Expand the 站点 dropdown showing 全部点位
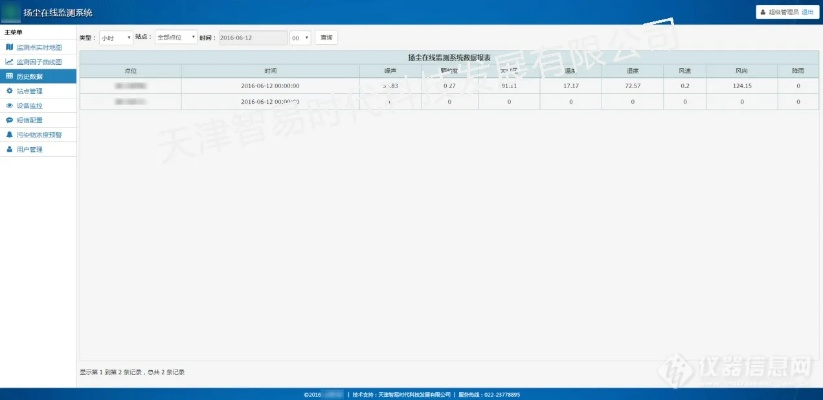Image resolution: width=823 pixels, height=400 pixels. click(x=177, y=37)
